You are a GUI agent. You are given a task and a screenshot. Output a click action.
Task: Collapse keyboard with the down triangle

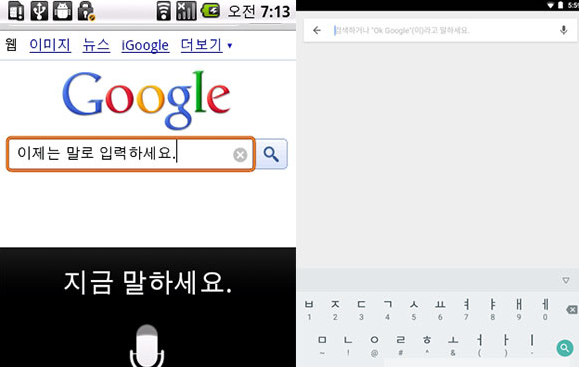point(566,281)
